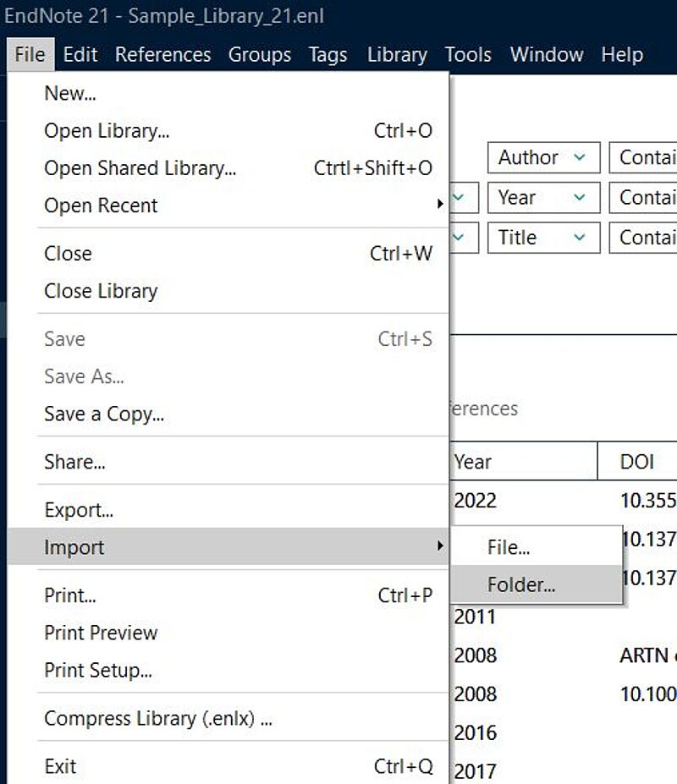Open the References menu
Viewport: 677px width, 784px height.
163,54
